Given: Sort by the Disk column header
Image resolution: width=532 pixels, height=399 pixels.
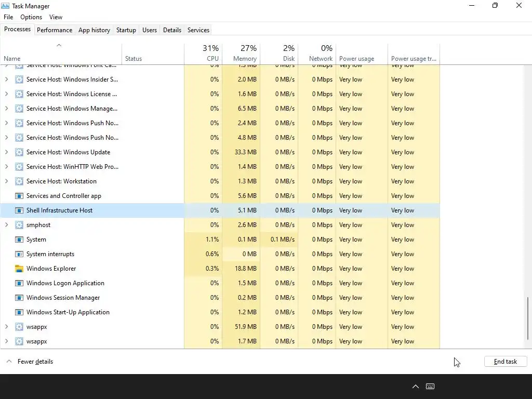Looking at the screenshot, I should pos(279,54).
